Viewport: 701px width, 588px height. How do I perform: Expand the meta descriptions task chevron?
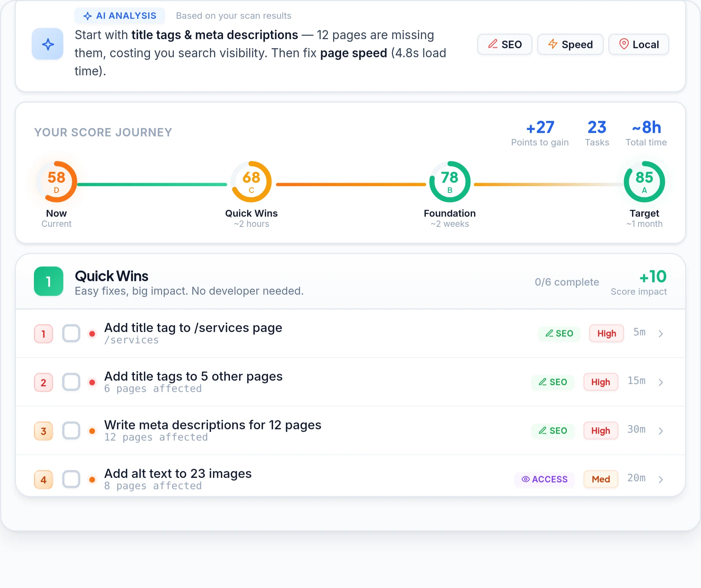(661, 431)
